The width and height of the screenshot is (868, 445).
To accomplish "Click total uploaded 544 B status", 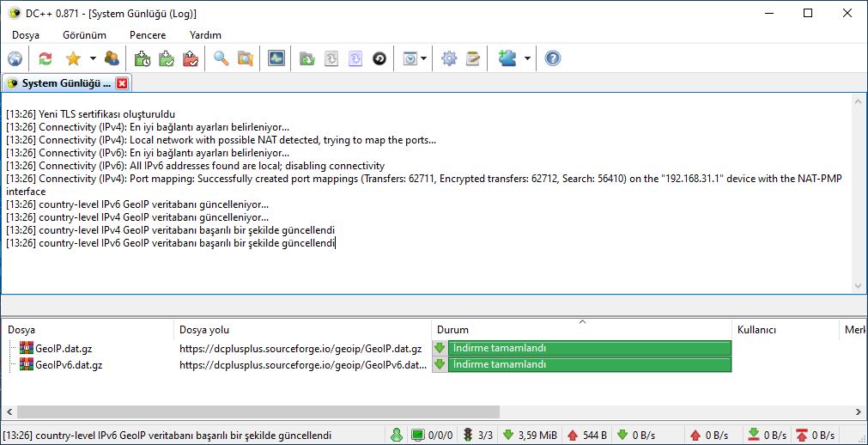I will pyautogui.click(x=586, y=435).
